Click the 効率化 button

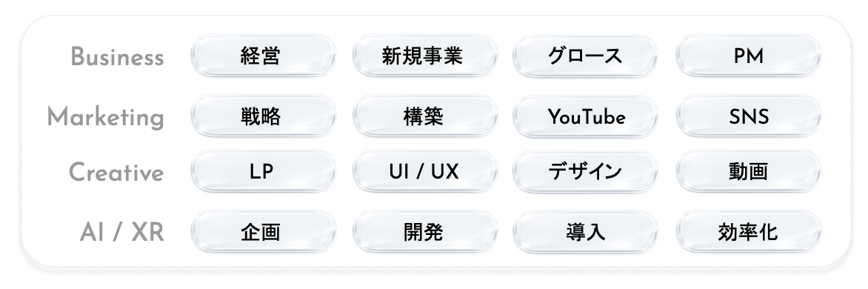(x=748, y=232)
